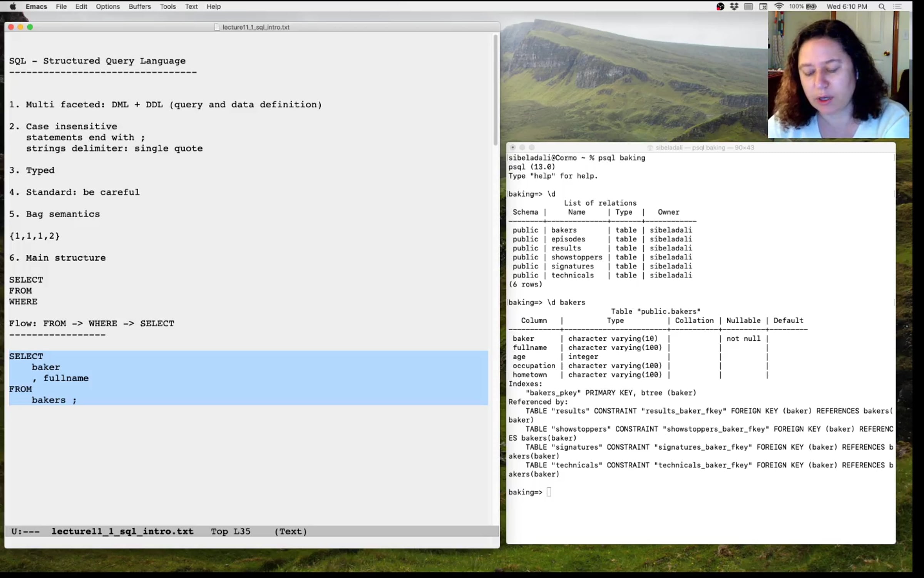Click the 'not null' value for baker
924x578 pixels.
(x=743, y=339)
